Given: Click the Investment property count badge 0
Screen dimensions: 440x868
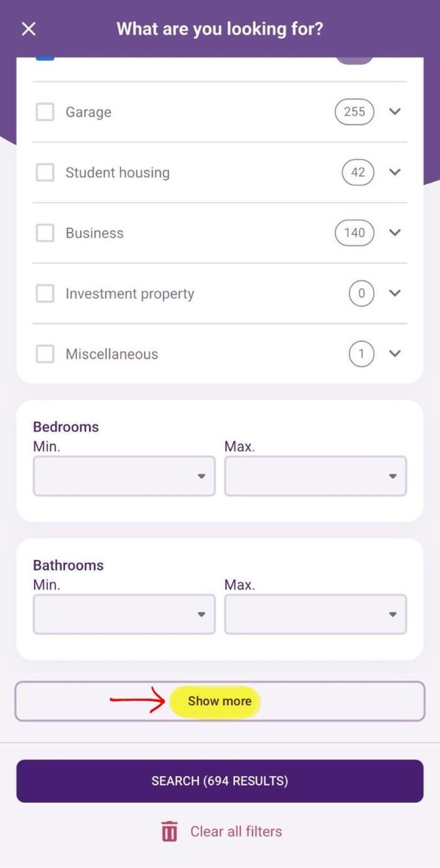Looking at the screenshot, I should pyautogui.click(x=361, y=294).
